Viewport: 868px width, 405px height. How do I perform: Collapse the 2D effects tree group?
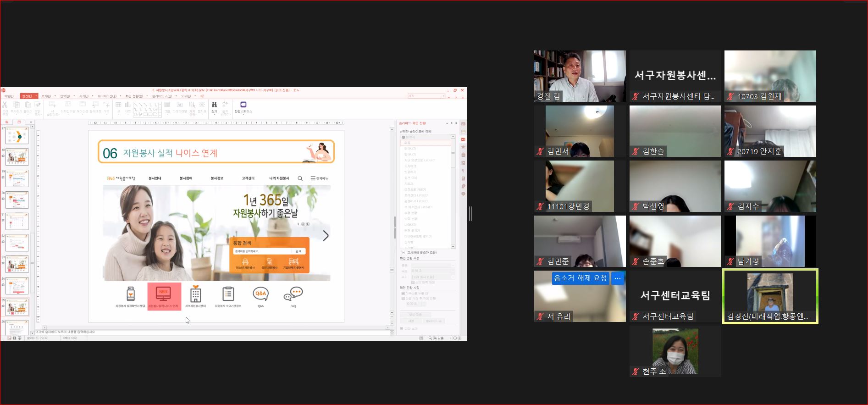tap(404, 137)
